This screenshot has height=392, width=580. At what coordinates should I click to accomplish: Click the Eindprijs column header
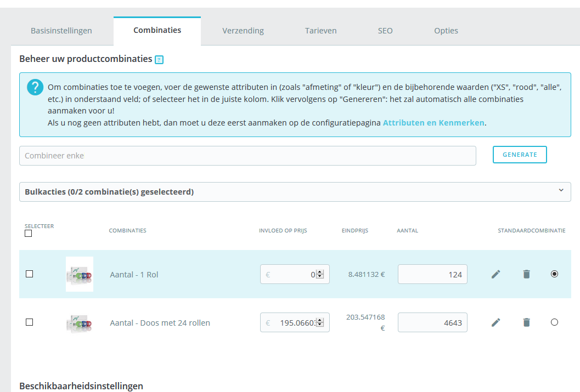[x=354, y=231]
